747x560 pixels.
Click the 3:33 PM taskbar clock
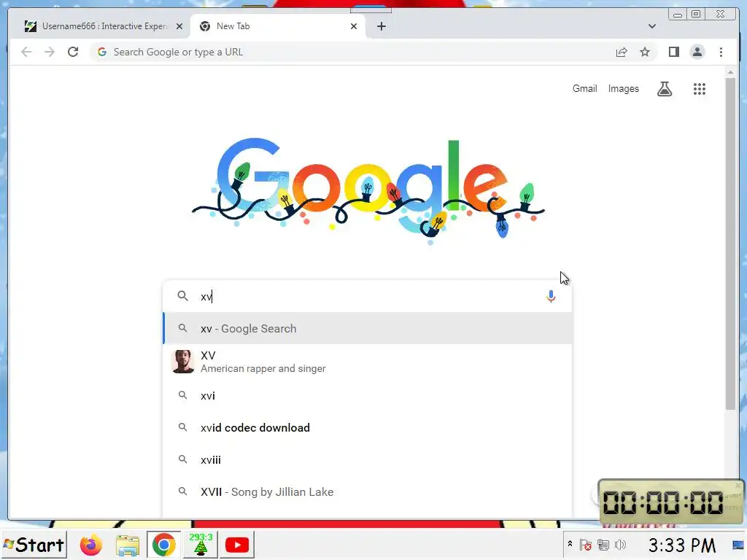682,545
